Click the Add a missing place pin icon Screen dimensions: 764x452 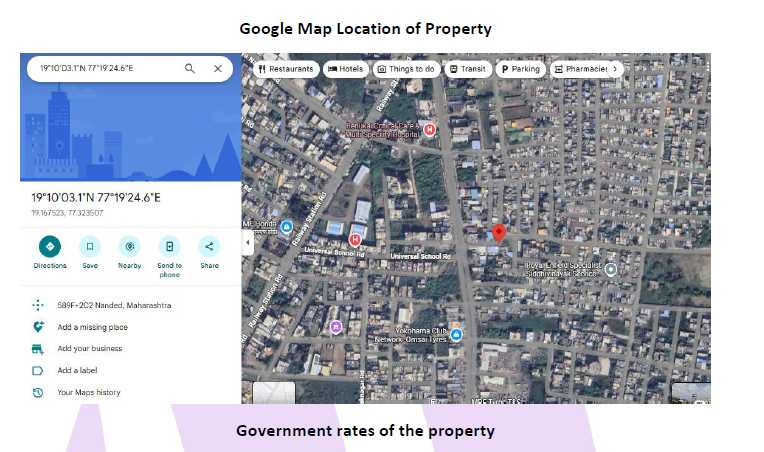(x=38, y=327)
